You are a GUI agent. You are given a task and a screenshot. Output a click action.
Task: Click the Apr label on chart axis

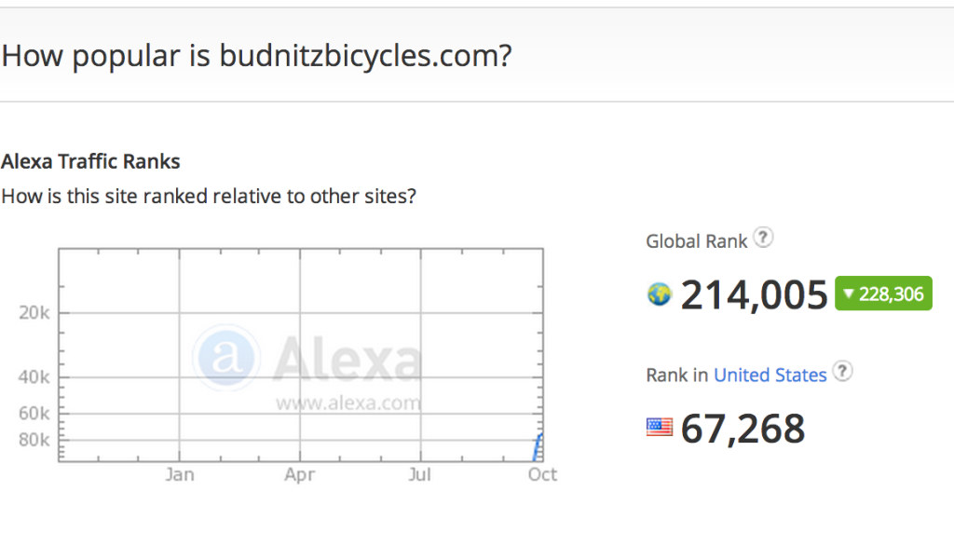pyautogui.click(x=299, y=474)
